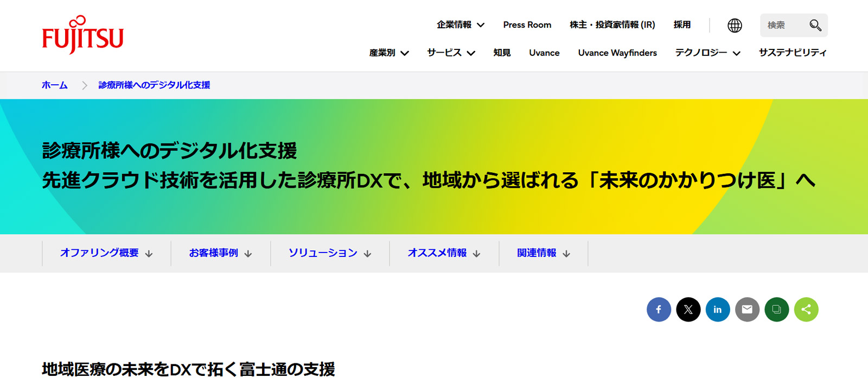The width and height of the screenshot is (868, 384).
Task: Share page via email icon
Action: pos(747,310)
